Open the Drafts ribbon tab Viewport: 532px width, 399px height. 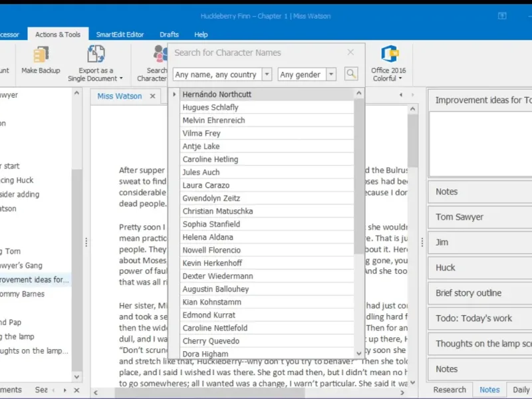point(169,35)
